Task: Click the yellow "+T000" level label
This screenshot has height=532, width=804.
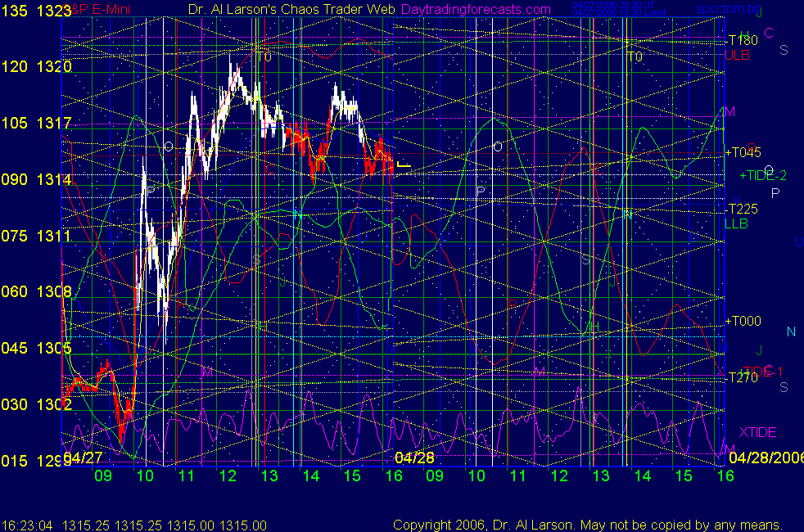Action: coord(743,321)
